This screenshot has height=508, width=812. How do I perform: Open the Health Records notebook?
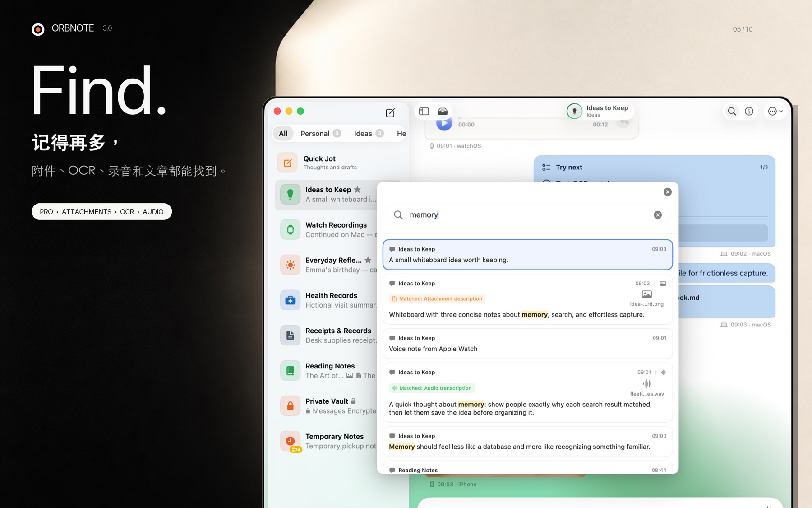pos(327,300)
